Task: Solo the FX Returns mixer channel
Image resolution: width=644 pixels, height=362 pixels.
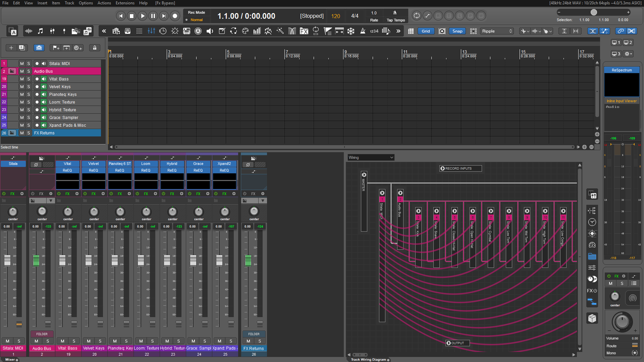Action: point(261,341)
